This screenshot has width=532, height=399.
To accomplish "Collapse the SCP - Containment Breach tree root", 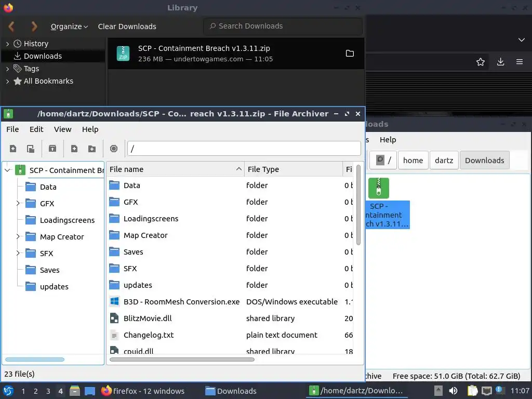I will pos(7,170).
